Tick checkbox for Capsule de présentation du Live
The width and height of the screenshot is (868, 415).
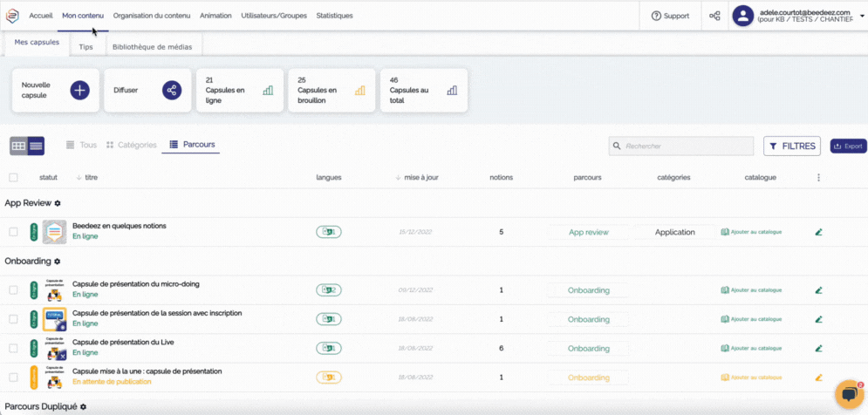(13, 348)
